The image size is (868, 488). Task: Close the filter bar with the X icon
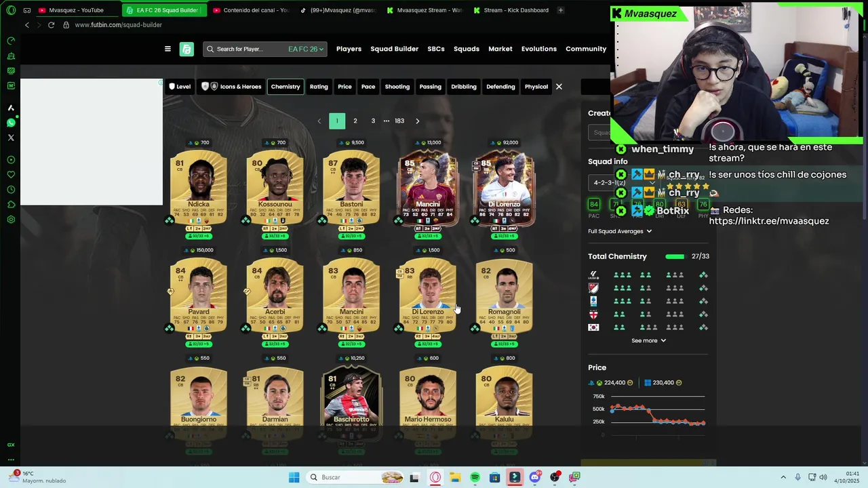click(x=559, y=87)
